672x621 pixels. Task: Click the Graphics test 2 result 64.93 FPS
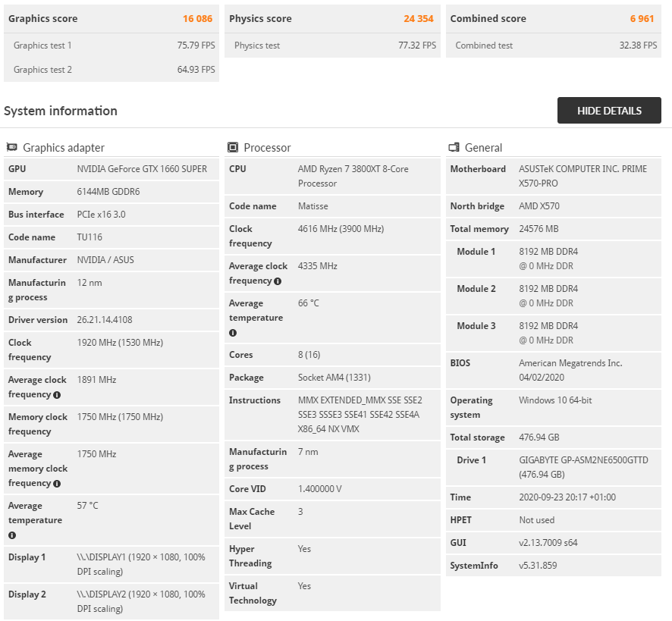[196, 70]
